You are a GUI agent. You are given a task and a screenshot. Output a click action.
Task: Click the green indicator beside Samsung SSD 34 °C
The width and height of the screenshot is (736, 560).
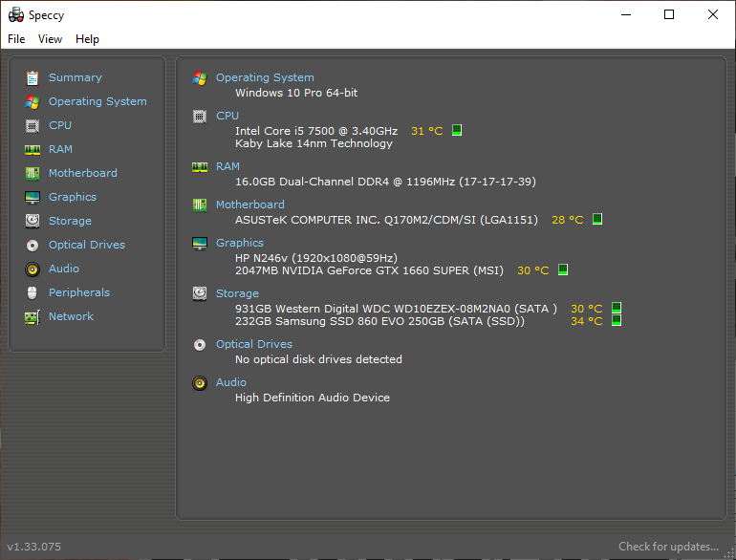point(617,320)
